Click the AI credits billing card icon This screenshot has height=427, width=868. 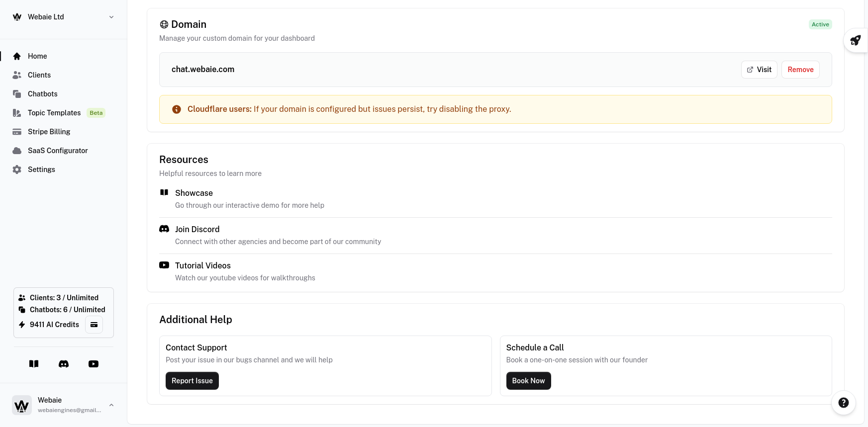(x=94, y=325)
